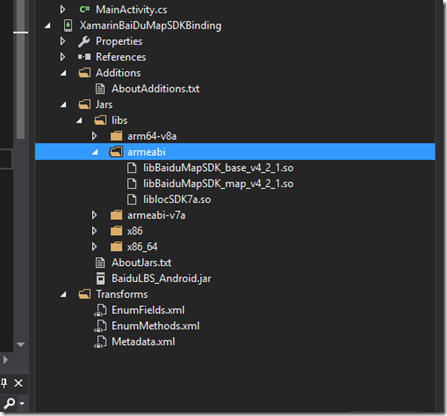Collapse the XamarinBaiDuMapSDKBinding project

click(x=48, y=26)
